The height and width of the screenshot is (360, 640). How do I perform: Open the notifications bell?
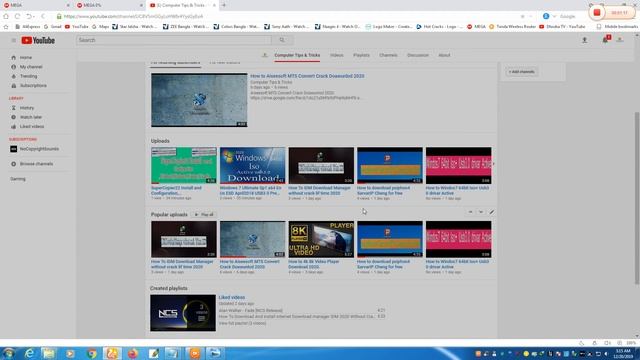605,40
